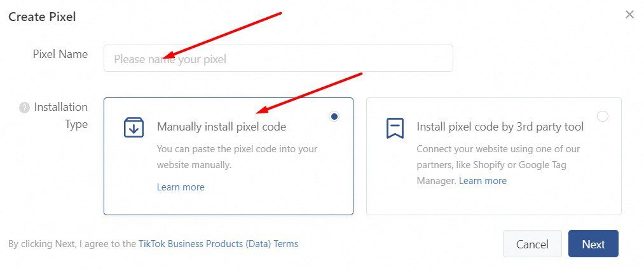The image size is (644, 270).
Task: Open TikTok Business Products (Data) Terms link
Action: click(x=218, y=244)
